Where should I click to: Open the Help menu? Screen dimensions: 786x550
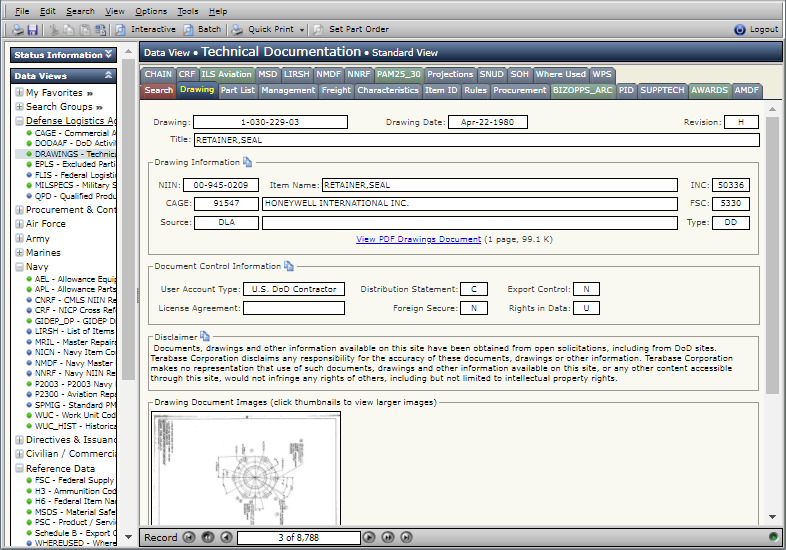point(218,11)
